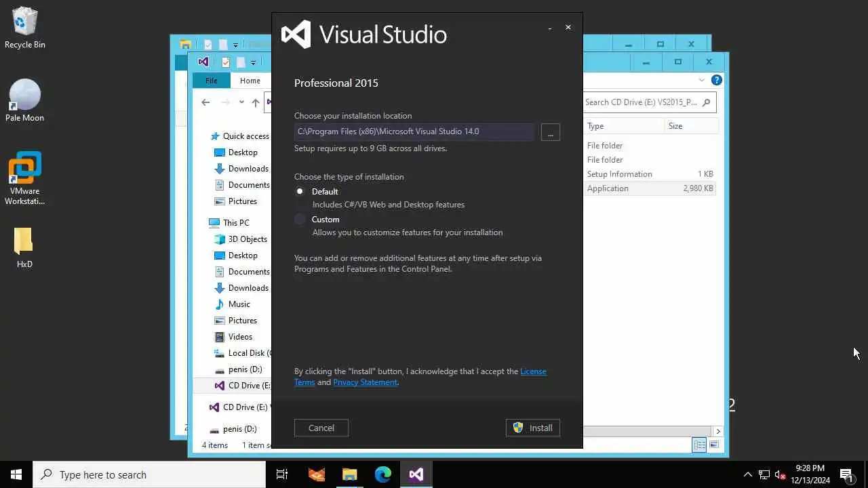Click the horizontal scrollbar right arrow in Explorer
Image resolution: width=868 pixels, height=488 pixels.
point(718,431)
